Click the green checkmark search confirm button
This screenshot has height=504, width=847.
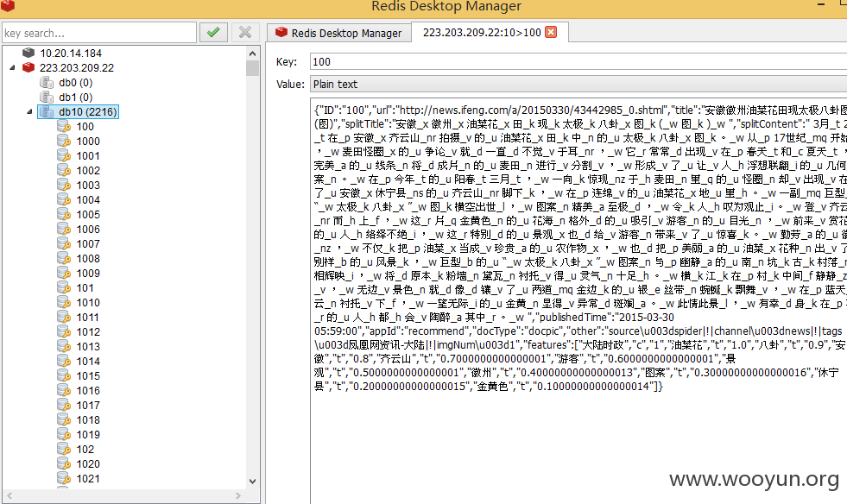(213, 33)
